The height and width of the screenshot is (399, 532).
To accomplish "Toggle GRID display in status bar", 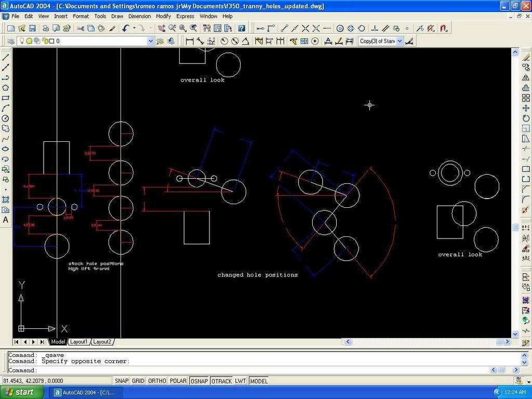I will pyautogui.click(x=138, y=381).
